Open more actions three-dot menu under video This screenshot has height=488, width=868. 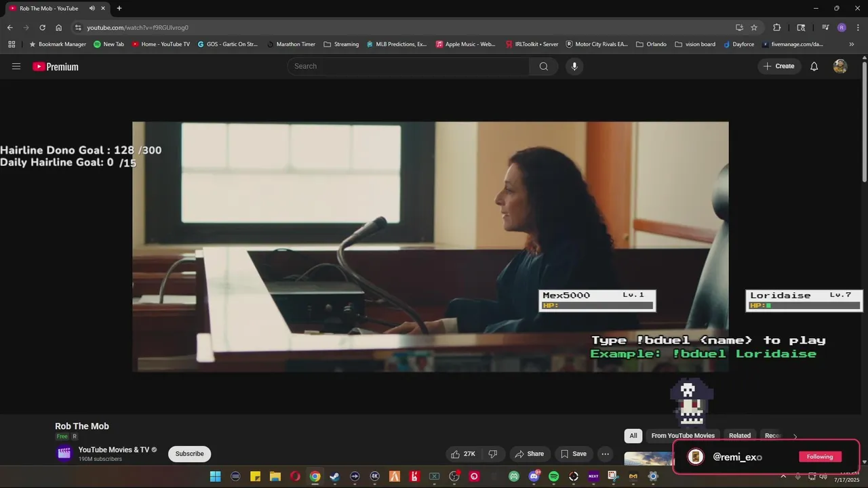point(606,454)
